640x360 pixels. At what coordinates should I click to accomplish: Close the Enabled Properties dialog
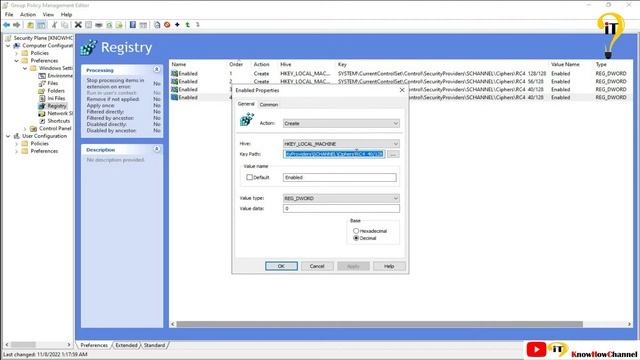(x=402, y=90)
